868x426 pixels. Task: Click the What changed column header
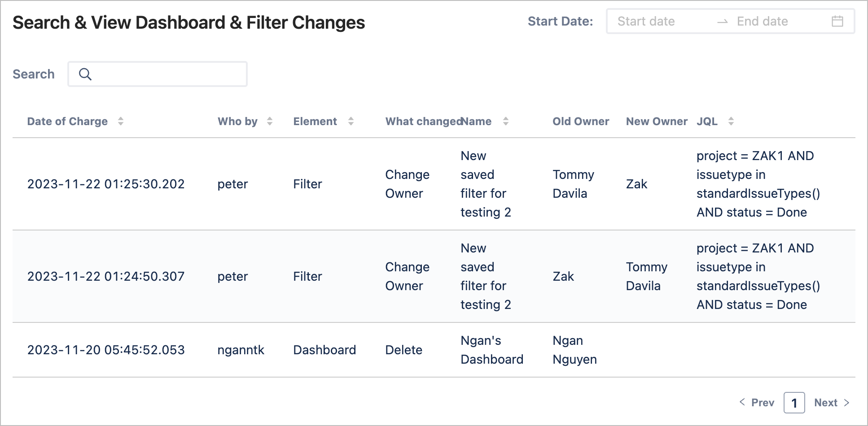(423, 122)
